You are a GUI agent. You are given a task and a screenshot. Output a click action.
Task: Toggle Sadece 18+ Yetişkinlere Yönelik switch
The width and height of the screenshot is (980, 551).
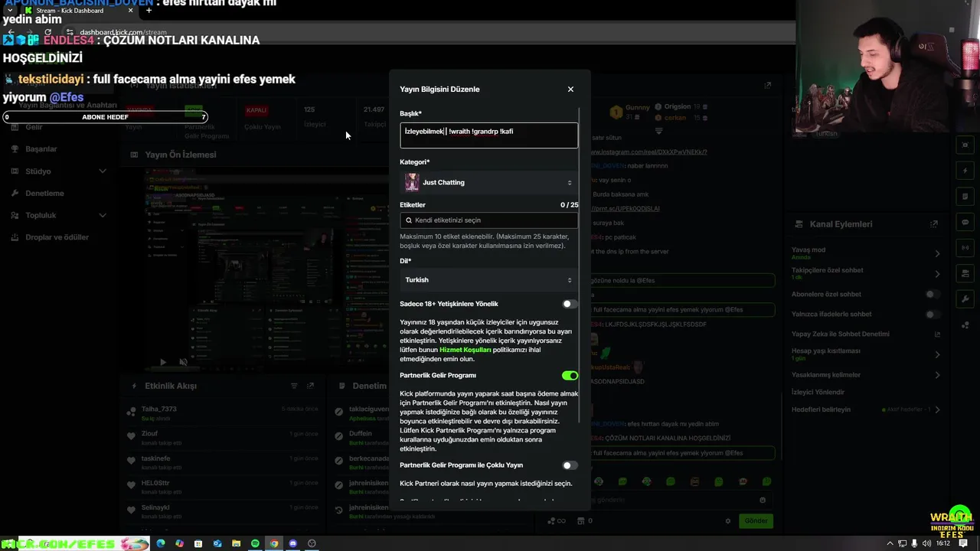pos(570,304)
